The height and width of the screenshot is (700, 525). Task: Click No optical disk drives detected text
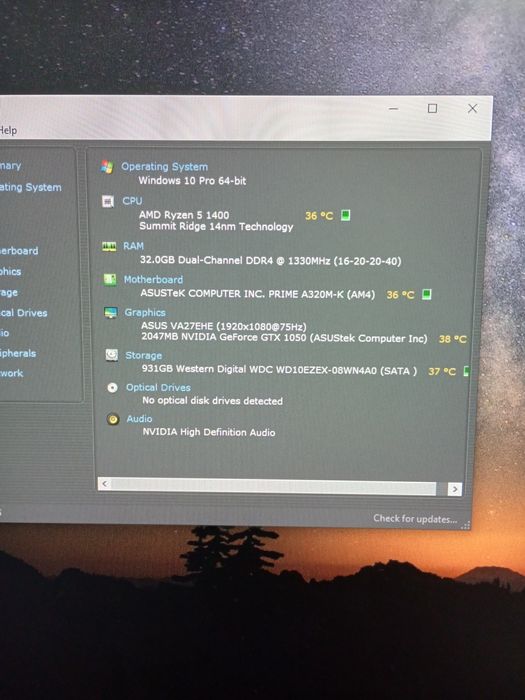pos(212,400)
